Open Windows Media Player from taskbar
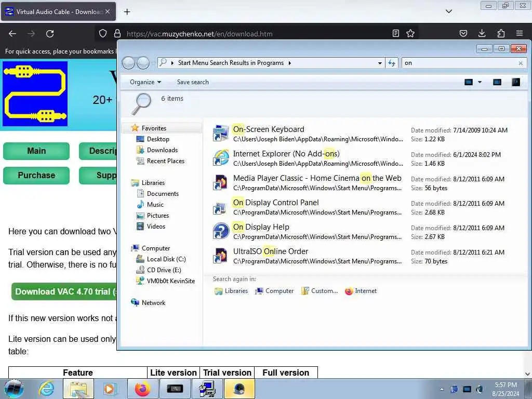Image resolution: width=532 pixels, height=399 pixels. pos(110,389)
